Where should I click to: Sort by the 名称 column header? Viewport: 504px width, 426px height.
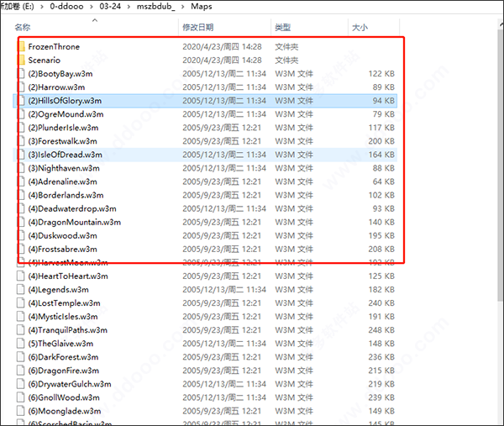(x=23, y=28)
